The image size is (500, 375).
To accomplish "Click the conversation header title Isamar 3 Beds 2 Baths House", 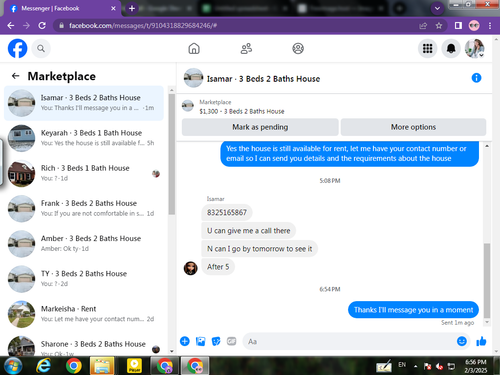I will (263, 79).
